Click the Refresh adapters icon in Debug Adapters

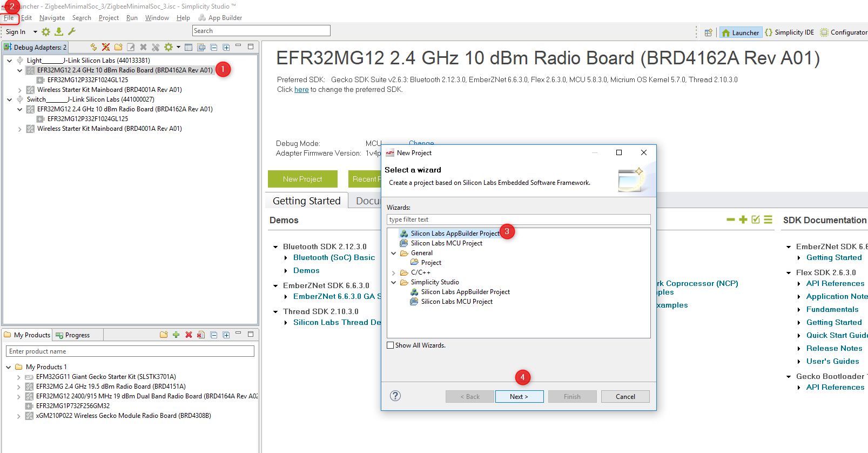93,48
